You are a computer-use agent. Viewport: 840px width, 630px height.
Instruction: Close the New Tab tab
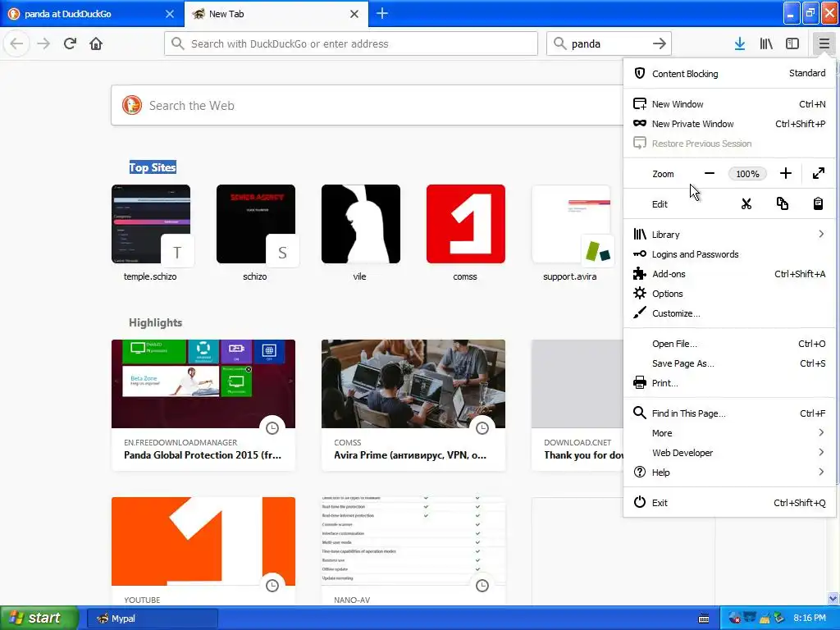(354, 14)
